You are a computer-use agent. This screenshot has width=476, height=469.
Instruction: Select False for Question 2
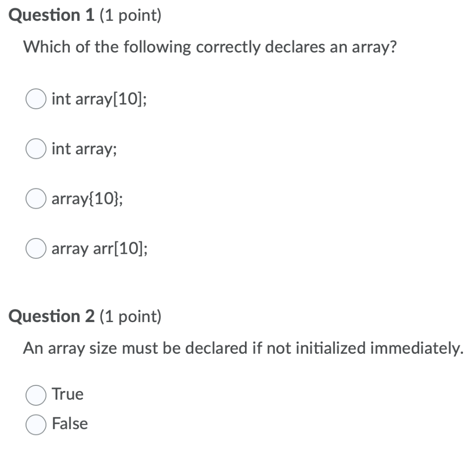coord(35,424)
